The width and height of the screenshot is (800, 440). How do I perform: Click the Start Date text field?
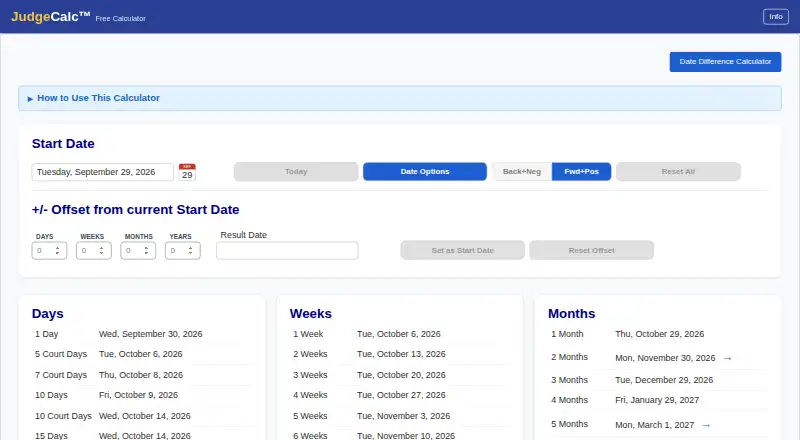(103, 172)
